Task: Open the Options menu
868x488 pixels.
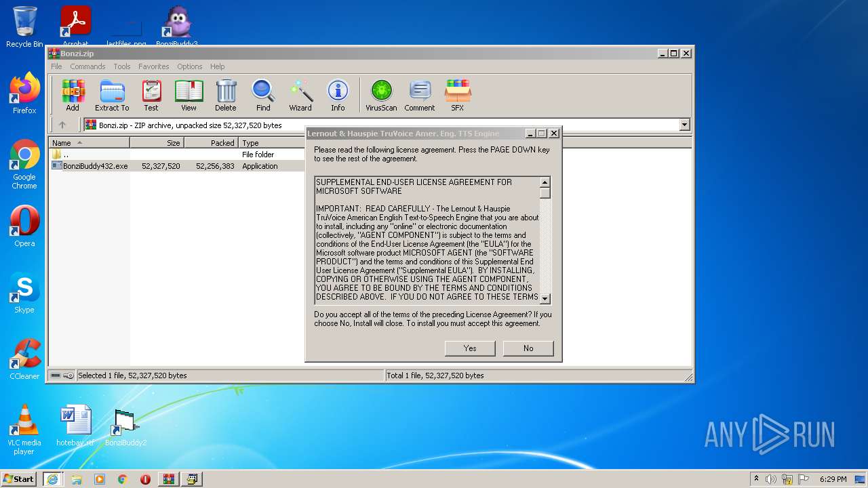Action: click(190, 66)
